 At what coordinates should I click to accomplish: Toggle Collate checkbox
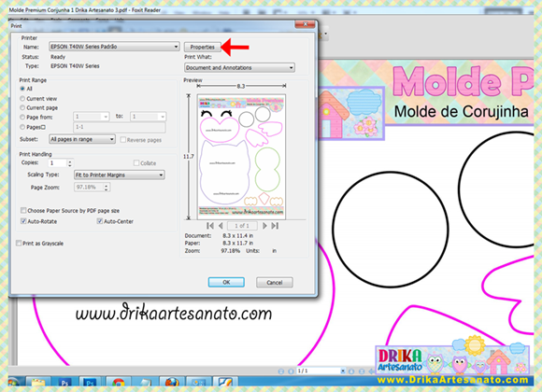click(x=136, y=163)
